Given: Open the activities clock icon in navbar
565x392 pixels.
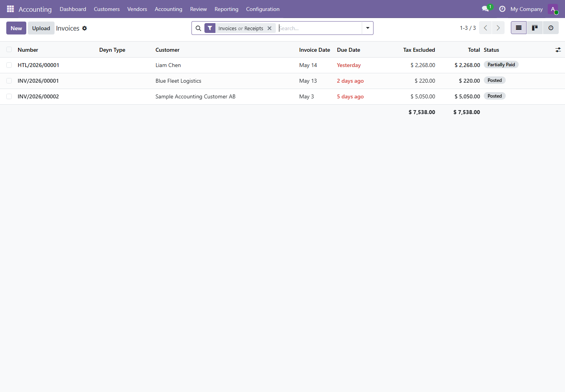Looking at the screenshot, I should tap(502, 9).
